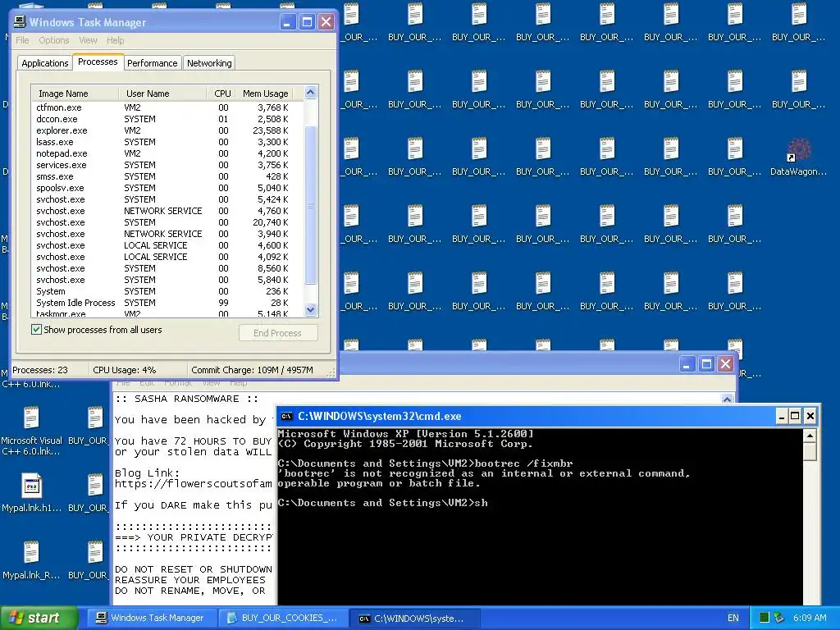The image size is (840, 630).
Task: Sort processes by Image Name column header
Action: (75, 94)
